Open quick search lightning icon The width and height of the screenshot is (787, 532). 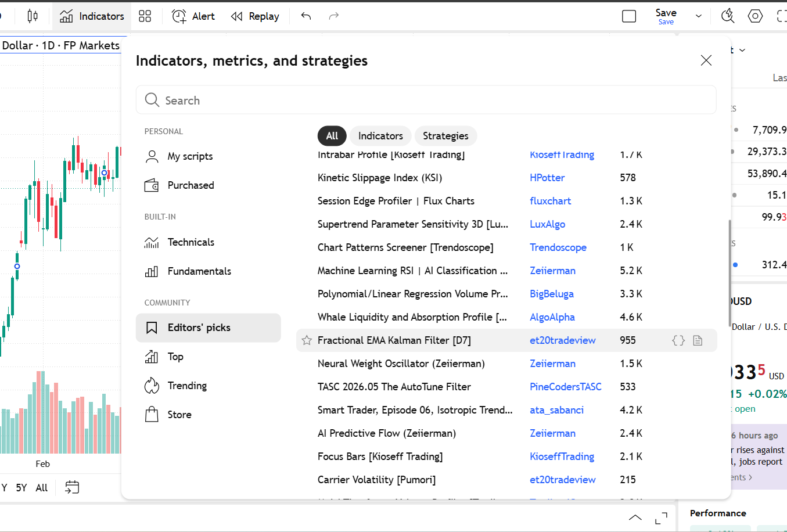[x=727, y=16]
